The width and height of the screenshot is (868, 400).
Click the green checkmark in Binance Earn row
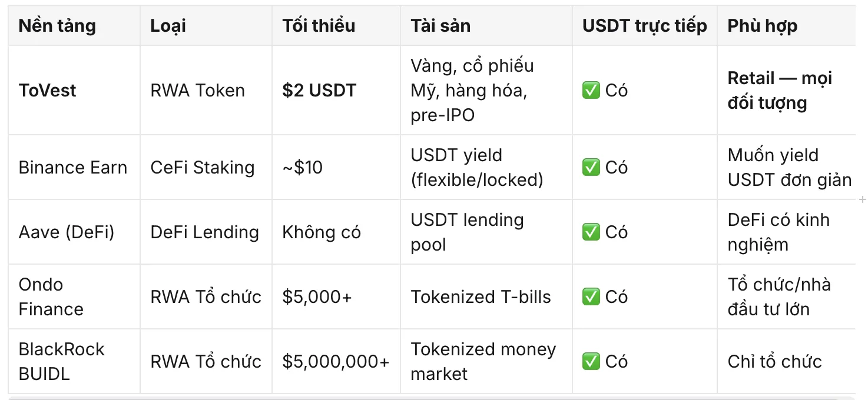click(x=591, y=168)
